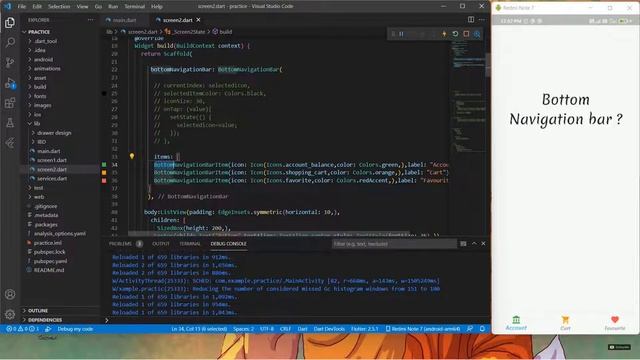Click Debug my code in status bar
This screenshot has width=640, height=360.
click(75, 329)
